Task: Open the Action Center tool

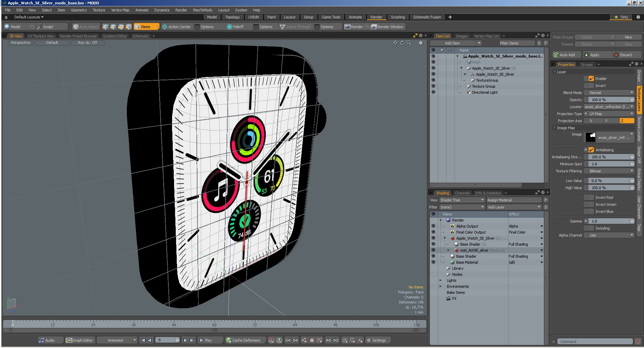Action: pos(176,27)
